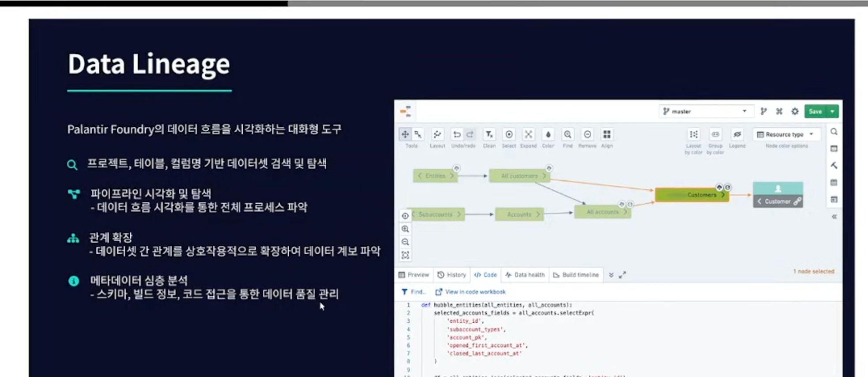Maximize the bottom panel

coord(623,275)
